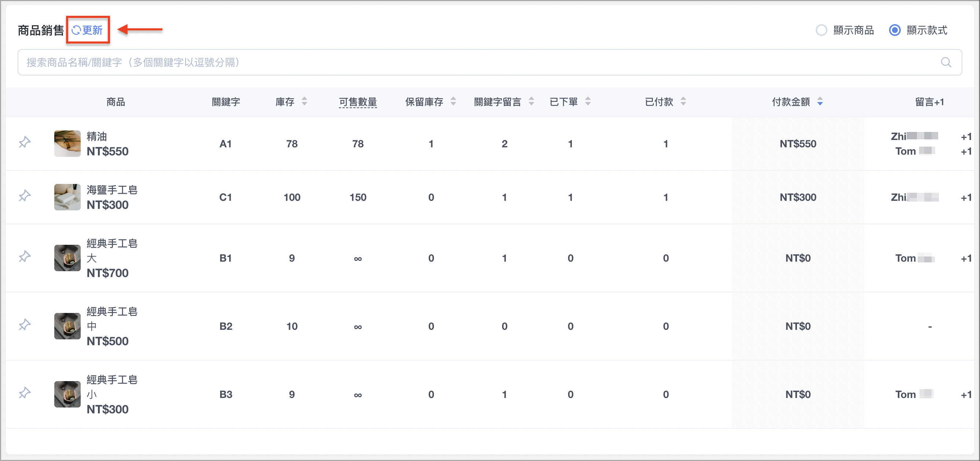Click keyword C1 cell

click(x=226, y=197)
